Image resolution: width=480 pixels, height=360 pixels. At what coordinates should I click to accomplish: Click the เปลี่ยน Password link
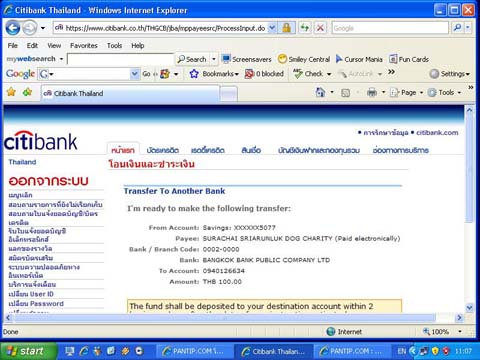(x=36, y=304)
